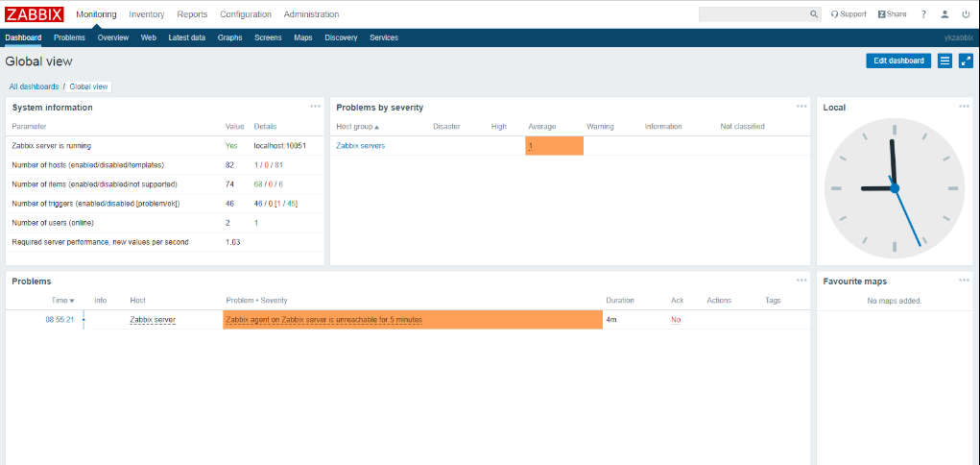Switch to the Overview tab
Screen dimensions: 980x465
coord(113,37)
